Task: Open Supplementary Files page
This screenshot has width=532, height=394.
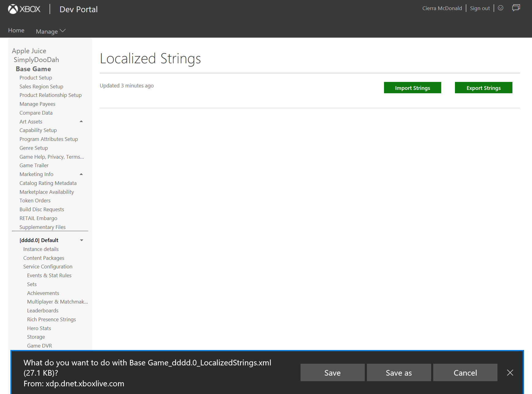Action: click(42, 227)
